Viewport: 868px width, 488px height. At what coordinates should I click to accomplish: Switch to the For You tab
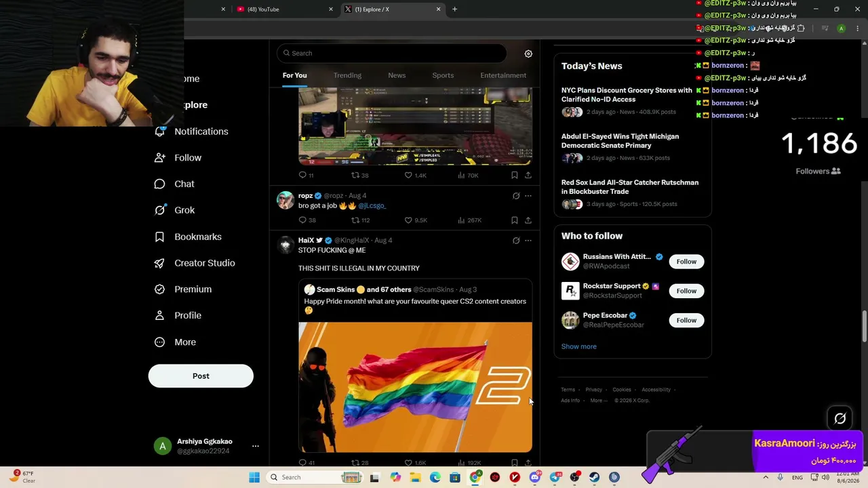[294, 75]
